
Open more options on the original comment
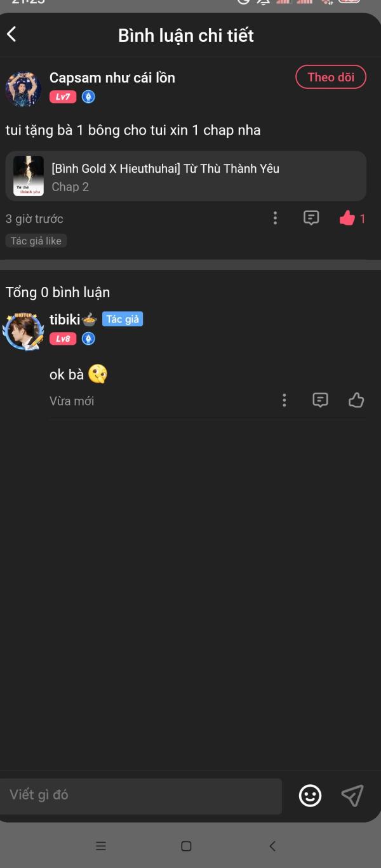coord(275,218)
